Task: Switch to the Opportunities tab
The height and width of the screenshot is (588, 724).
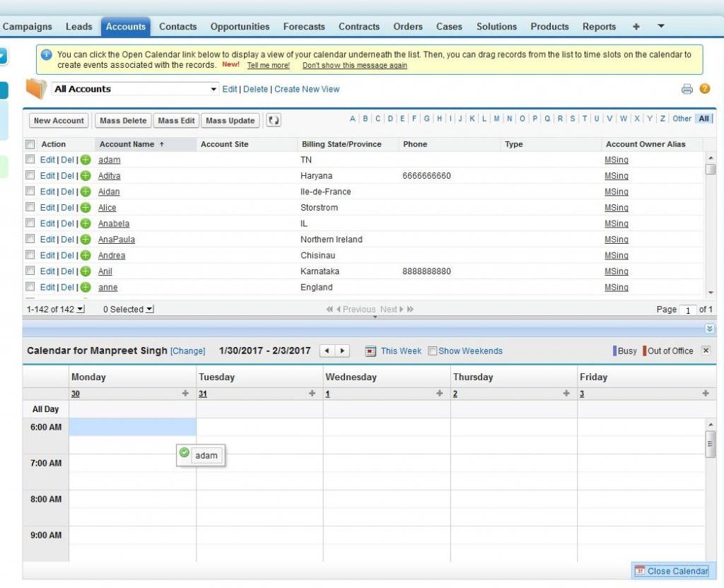Action: [240, 26]
